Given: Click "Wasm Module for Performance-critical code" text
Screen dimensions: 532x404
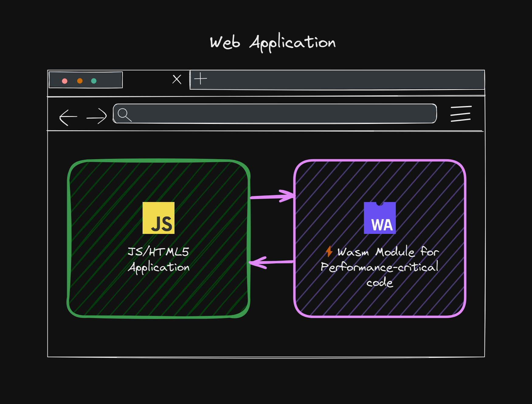Looking at the screenshot, I should [x=380, y=267].
